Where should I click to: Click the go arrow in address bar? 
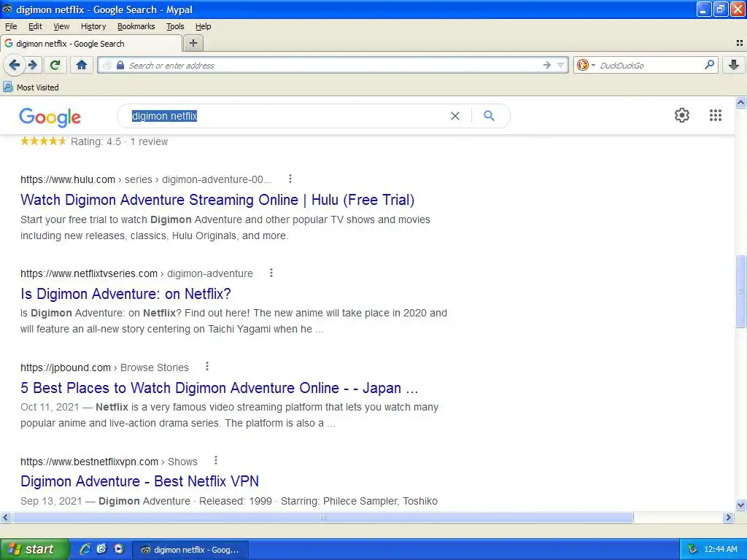(547, 65)
